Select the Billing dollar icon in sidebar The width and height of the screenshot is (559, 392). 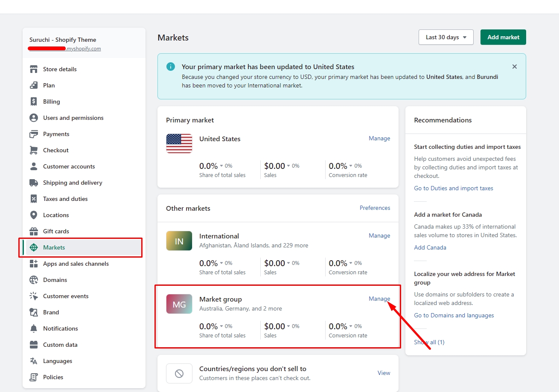[x=34, y=102]
